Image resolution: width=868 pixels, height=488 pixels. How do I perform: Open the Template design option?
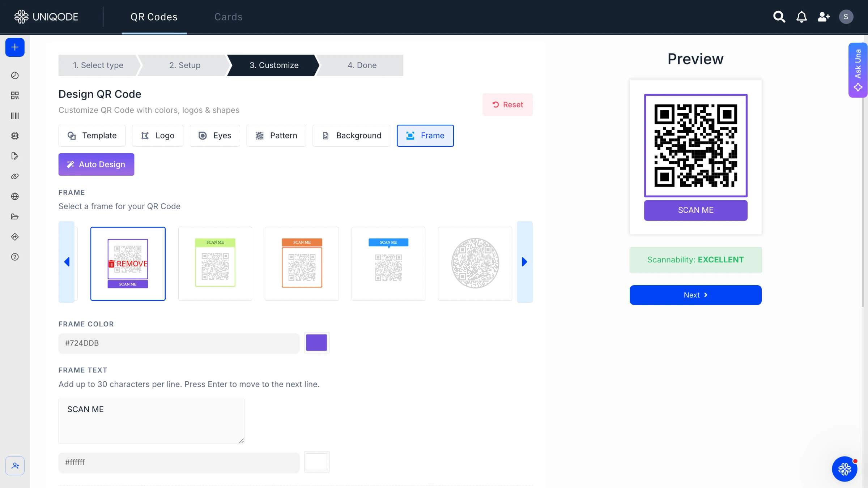click(92, 136)
